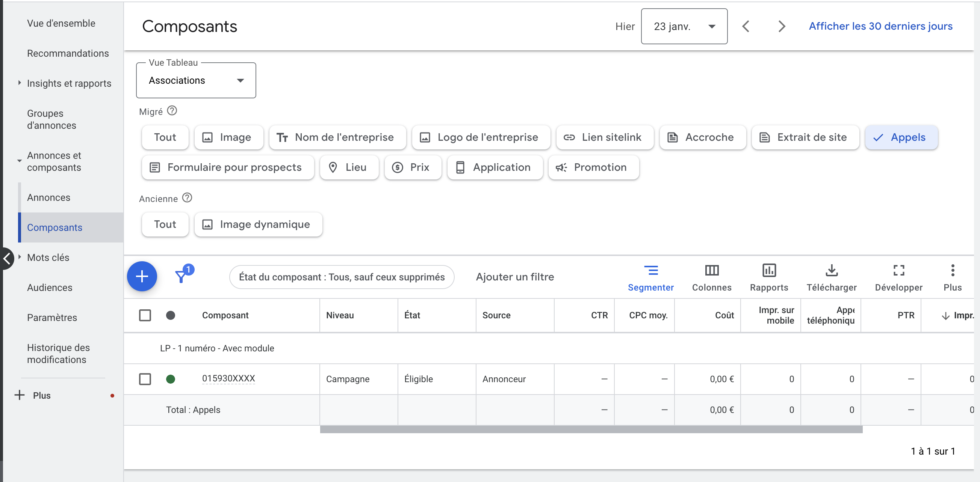
Task: Open Annonces in sidebar
Action: (49, 197)
